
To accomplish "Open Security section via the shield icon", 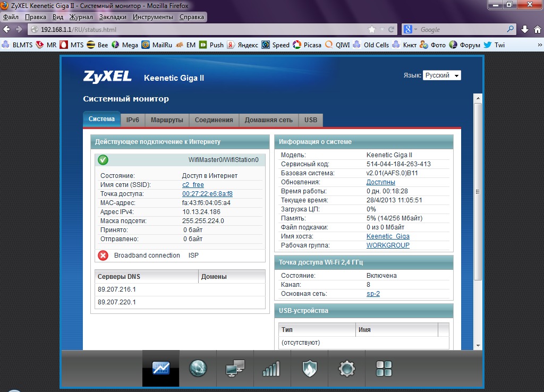I will 309,368.
